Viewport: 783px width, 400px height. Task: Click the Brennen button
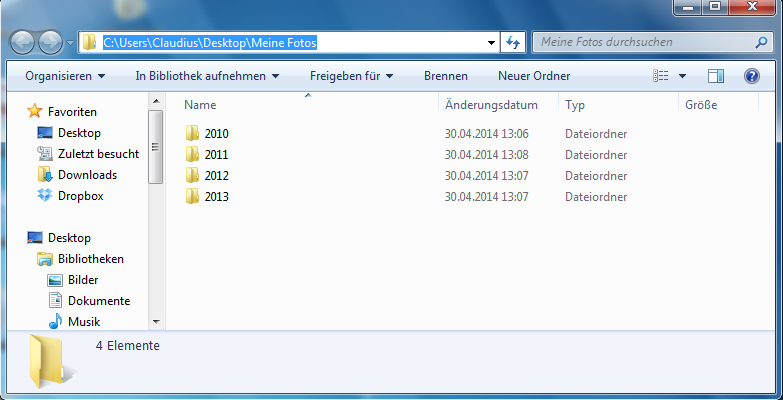point(445,76)
